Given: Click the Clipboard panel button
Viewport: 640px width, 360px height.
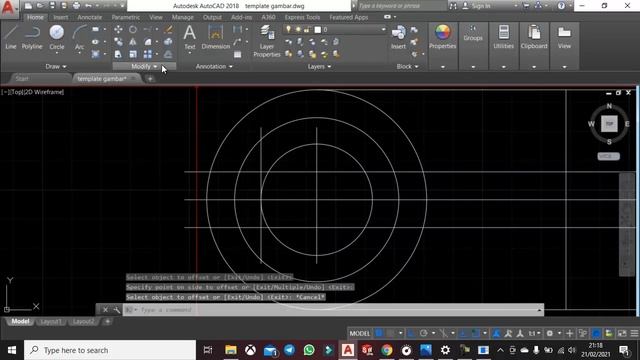Looking at the screenshot, I should (x=534, y=37).
